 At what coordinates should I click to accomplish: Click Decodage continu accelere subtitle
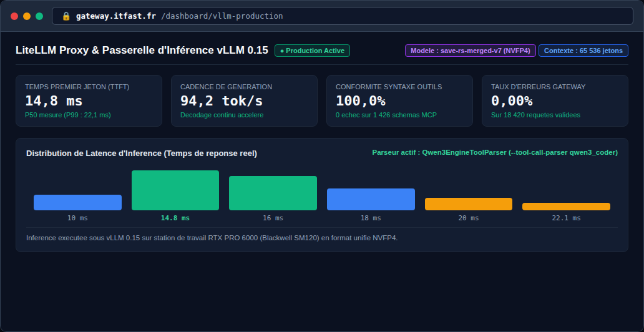[222, 115]
